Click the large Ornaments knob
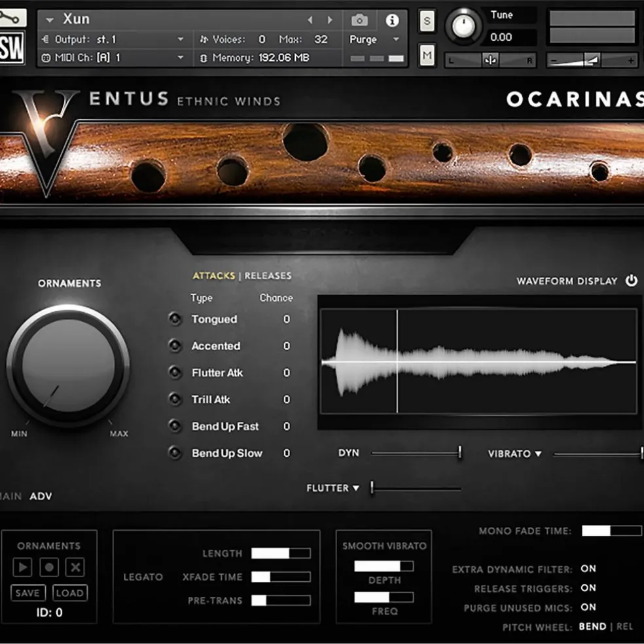Image resolution: width=644 pixels, height=644 pixels. click(68, 366)
